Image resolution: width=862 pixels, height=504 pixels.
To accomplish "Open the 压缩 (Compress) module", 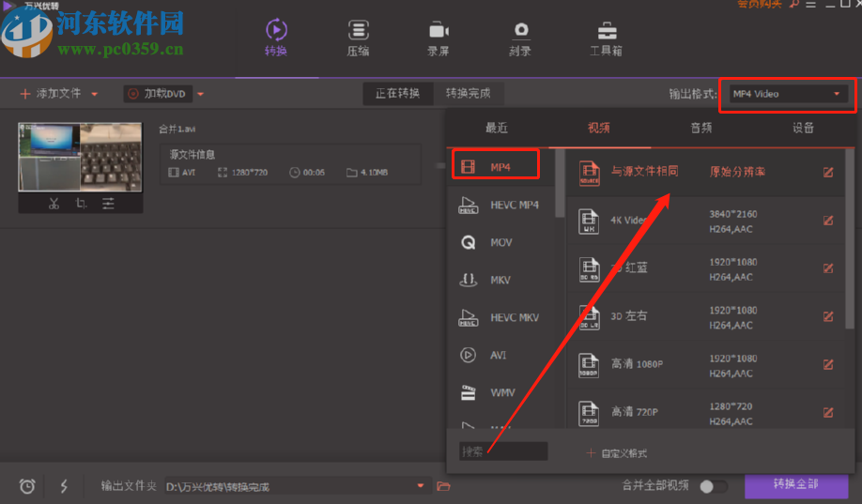I will tap(358, 38).
